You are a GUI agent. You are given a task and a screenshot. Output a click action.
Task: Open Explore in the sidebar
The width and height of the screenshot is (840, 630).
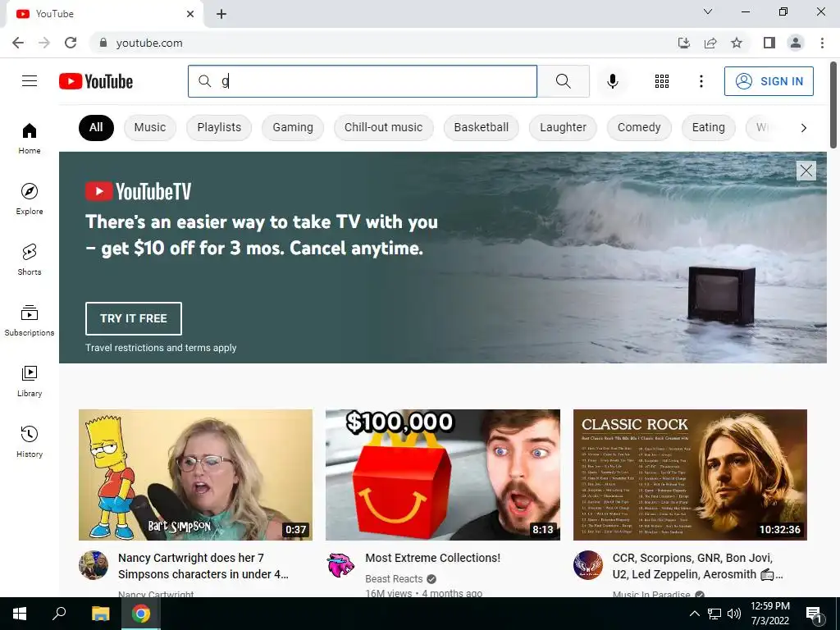(30, 199)
